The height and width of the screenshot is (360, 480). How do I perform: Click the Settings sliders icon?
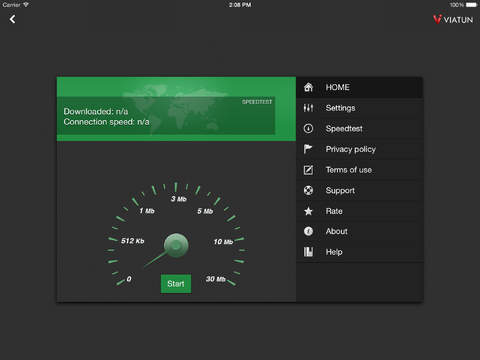point(308,108)
